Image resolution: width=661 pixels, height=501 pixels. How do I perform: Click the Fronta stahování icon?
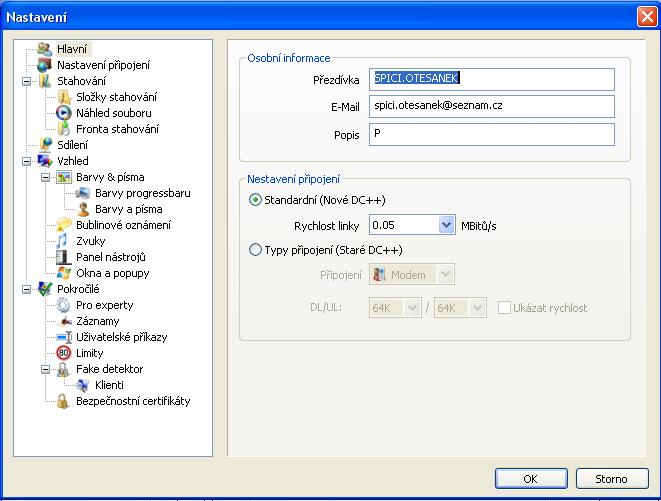pos(64,129)
